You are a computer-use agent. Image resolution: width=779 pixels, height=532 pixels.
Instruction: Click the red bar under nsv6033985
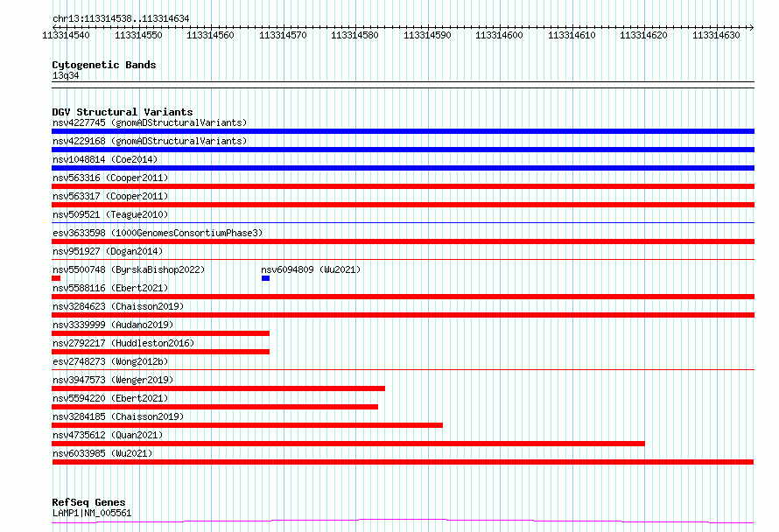(x=403, y=462)
